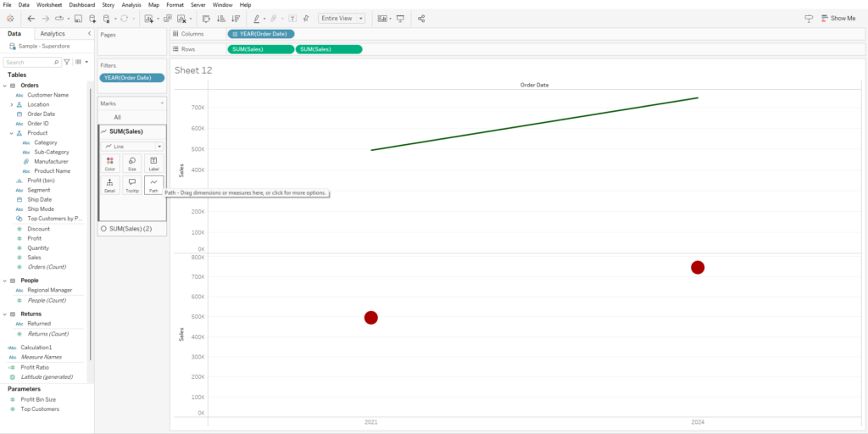Click the Swap Rows and Columns icon

point(206,19)
